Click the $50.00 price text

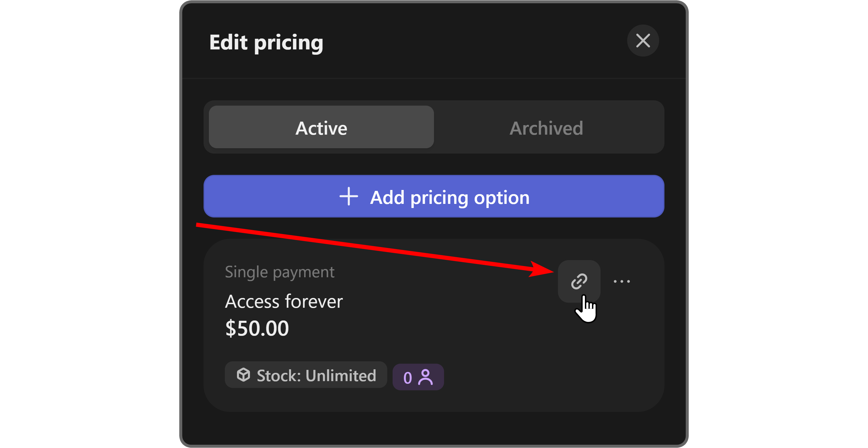(257, 327)
